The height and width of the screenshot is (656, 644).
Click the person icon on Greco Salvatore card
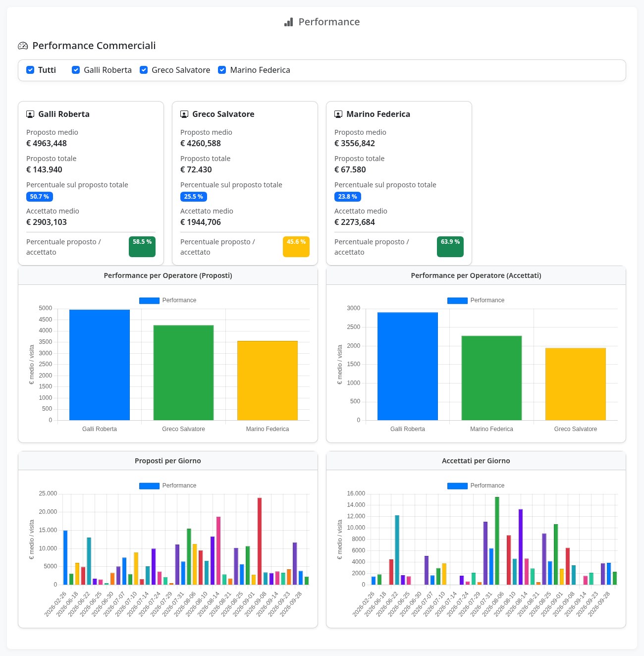click(x=184, y=114)
